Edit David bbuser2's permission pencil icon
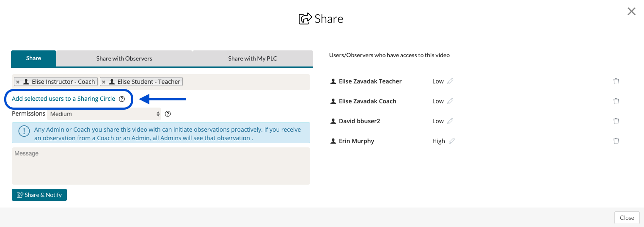This screenshot has width=644, height=227. pyautogui.click(x=450, y=121)
